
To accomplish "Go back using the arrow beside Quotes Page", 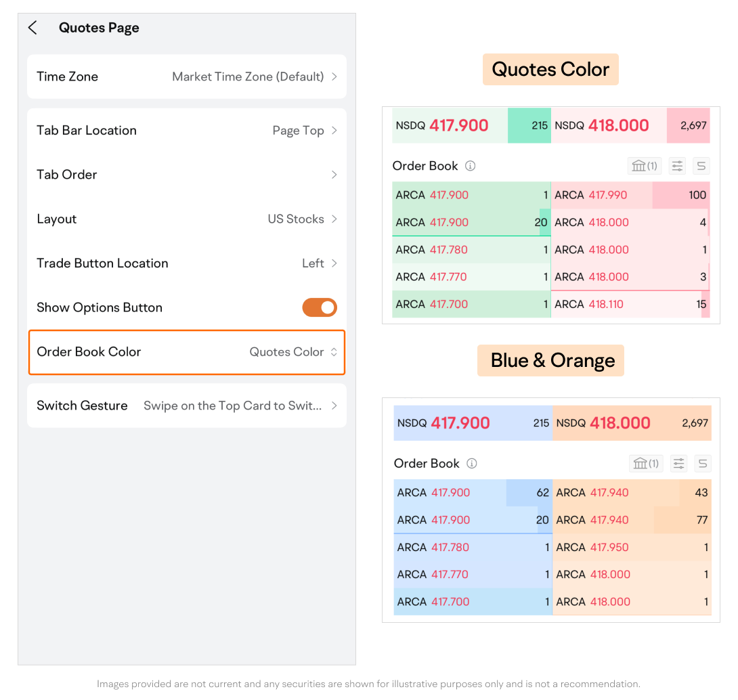I will (32, 28).
